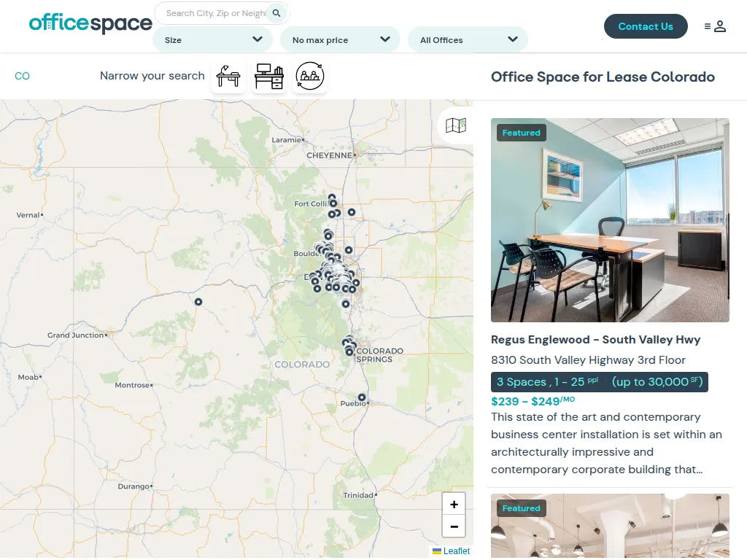Open the second Featured listing photo
Image resolution: width=747 pixels, height=560 pixels.
(x=610, y=526)
